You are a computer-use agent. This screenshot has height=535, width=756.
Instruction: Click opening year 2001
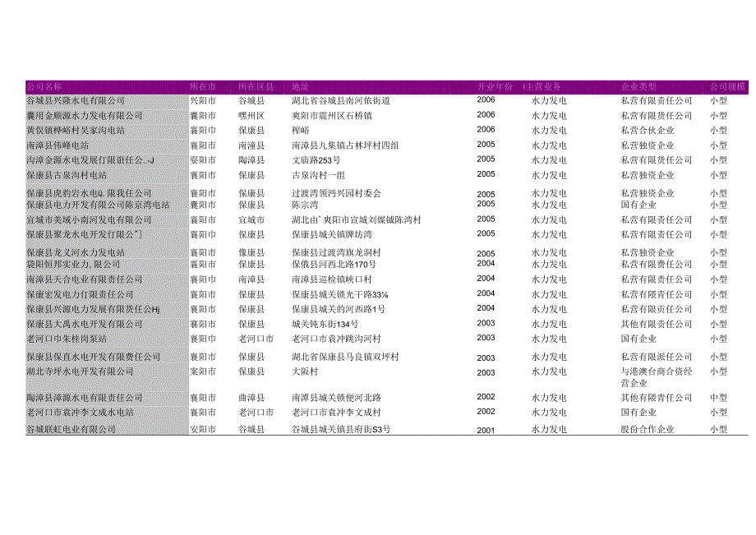[x=486, y=430]
